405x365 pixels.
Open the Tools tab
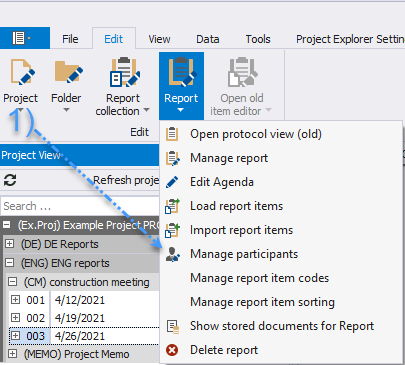pyautogui.click(x=258, y=39)
